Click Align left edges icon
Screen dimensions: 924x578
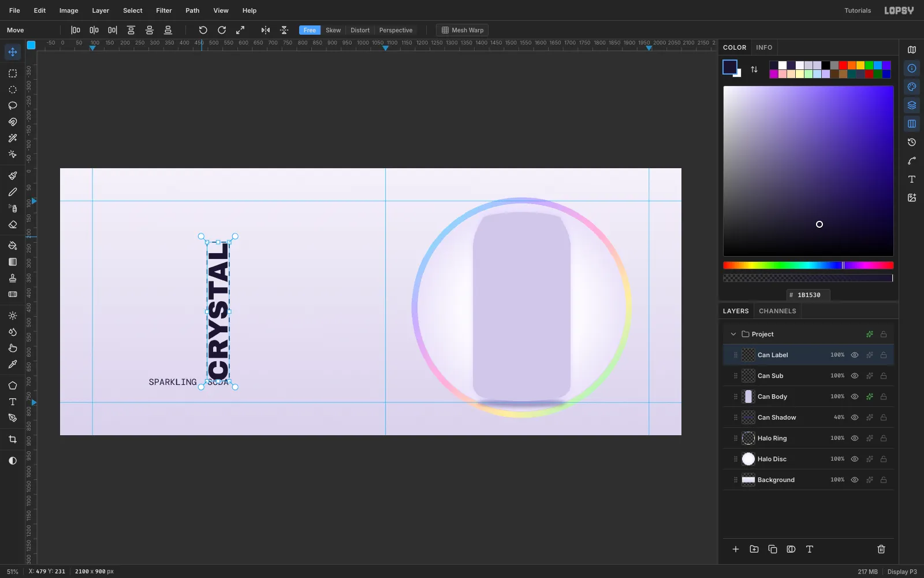tap(76, 30)
